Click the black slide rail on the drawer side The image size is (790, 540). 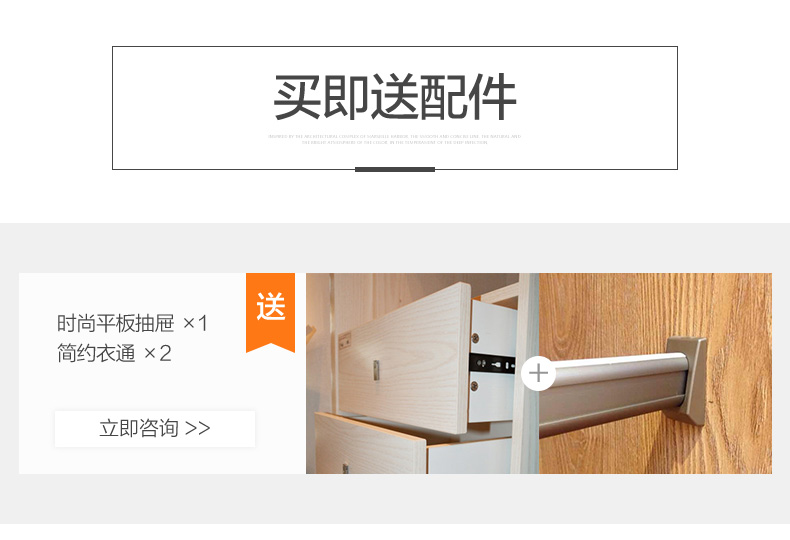[x=492, y=363]
